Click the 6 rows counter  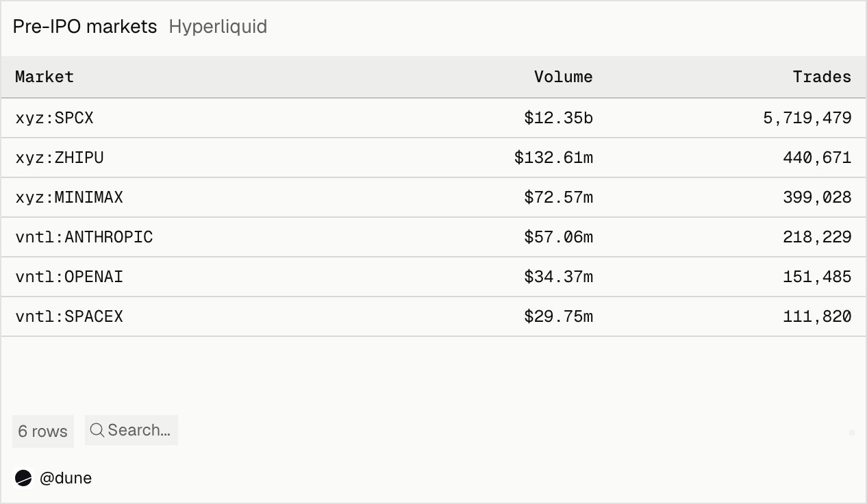click(x=43, y=431)
